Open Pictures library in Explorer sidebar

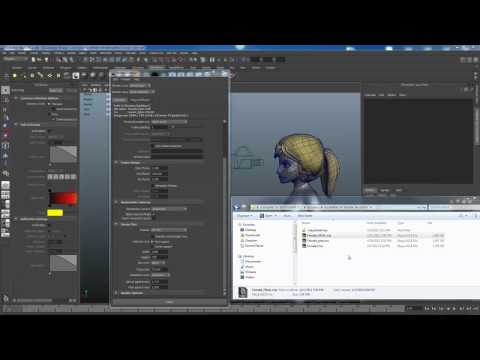pyautogui.click(x=248, y=272)
